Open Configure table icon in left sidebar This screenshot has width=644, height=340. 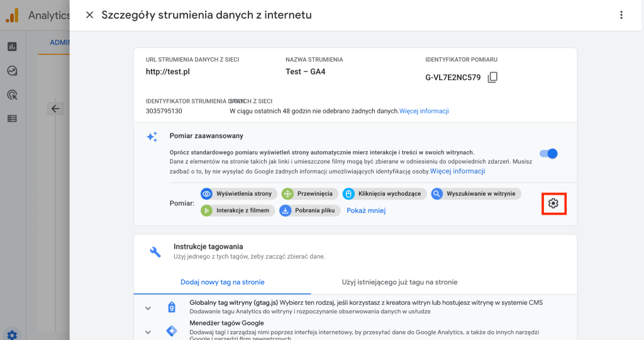click(13, 119)
